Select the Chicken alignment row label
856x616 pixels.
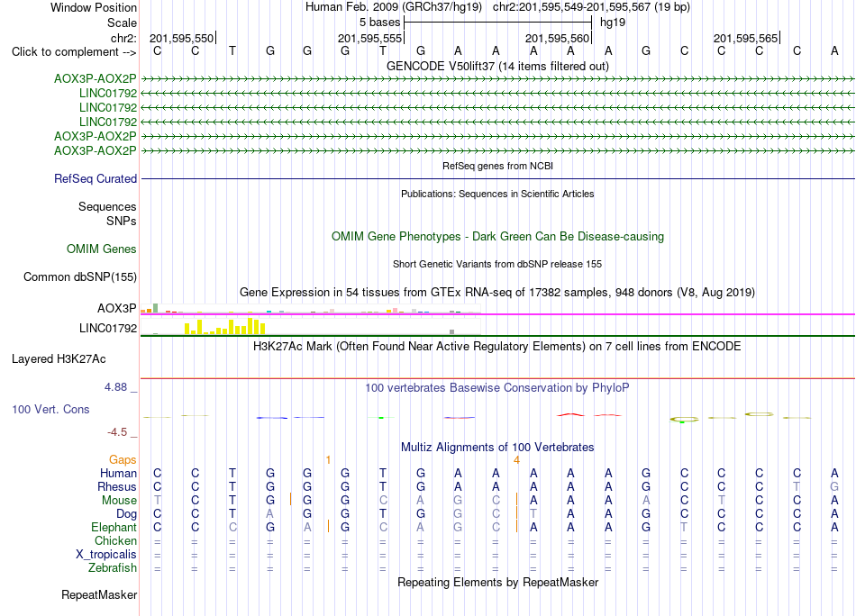pos(115,540)
